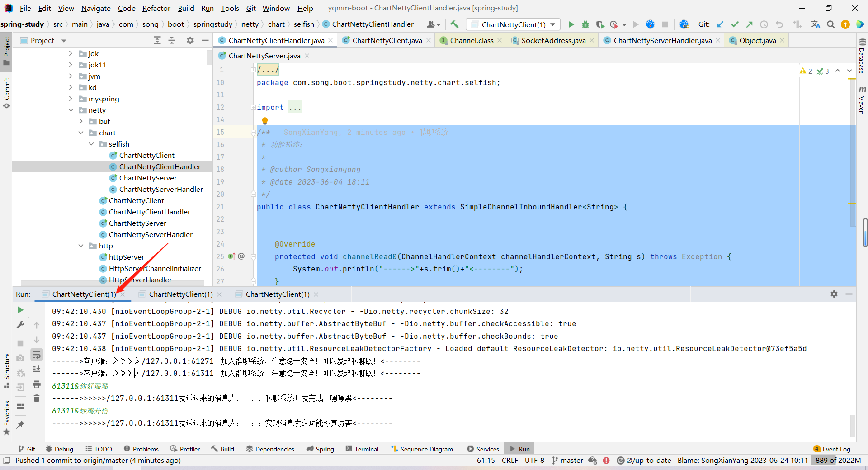The image size is (868, 470).
Task: Collapse the netty folder
Action: pos(71,110)
